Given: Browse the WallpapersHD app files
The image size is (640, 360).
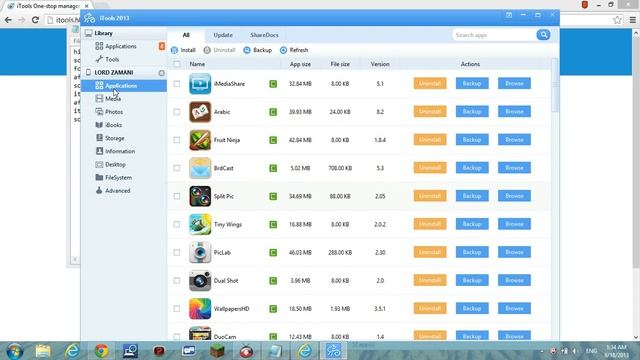Looking at the screenshot, I should [x=514, y=309].
